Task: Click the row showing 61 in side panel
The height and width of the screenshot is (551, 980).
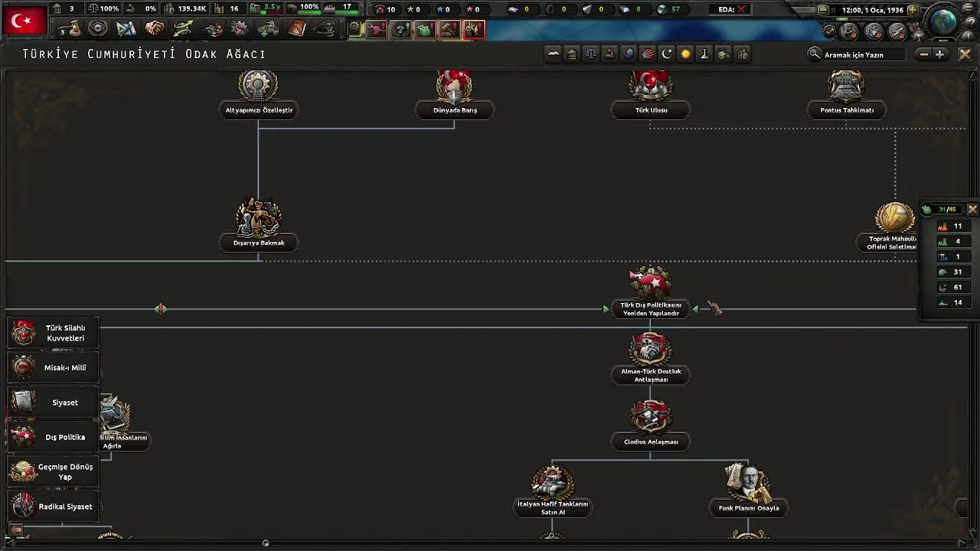Action: pyautogui.click(x=952, y=287)
